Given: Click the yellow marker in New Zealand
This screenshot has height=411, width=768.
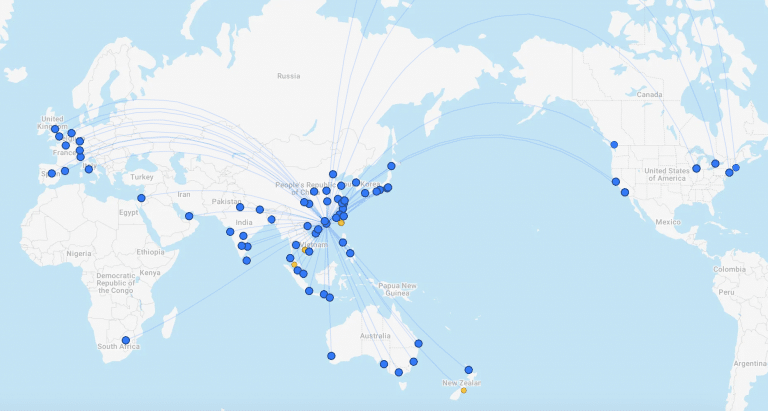Looking at the screenshot, I should point(463,390).
